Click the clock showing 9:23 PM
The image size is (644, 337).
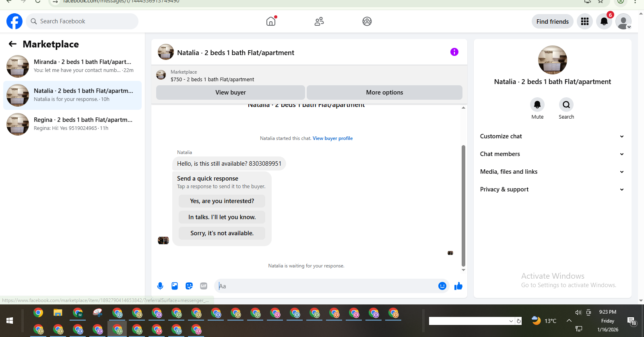pos(607,312)
